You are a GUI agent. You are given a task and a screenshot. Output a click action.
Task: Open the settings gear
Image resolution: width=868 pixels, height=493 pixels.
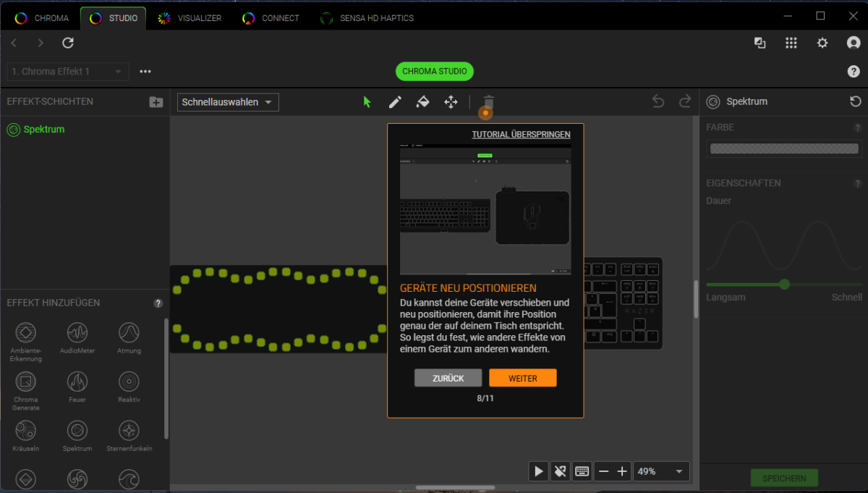(x=822, y=43)
